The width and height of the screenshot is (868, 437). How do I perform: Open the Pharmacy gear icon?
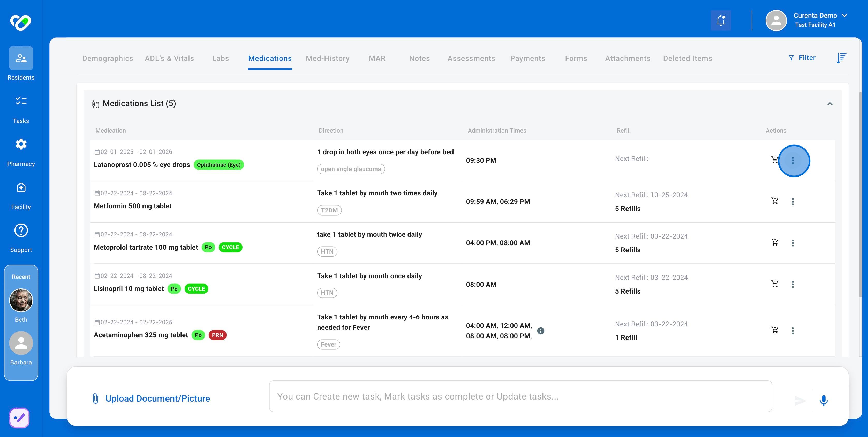point(21,144)
